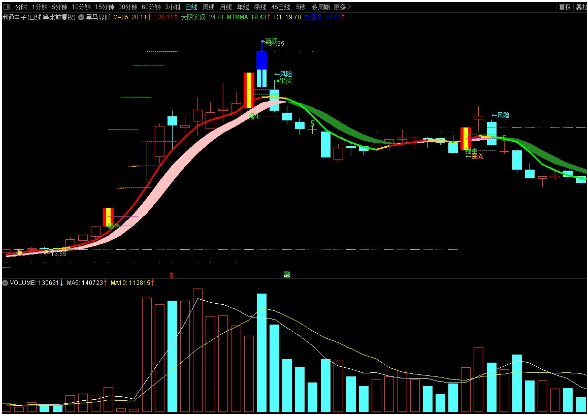Switch to the 分时 intraday view

pos(21,7)
